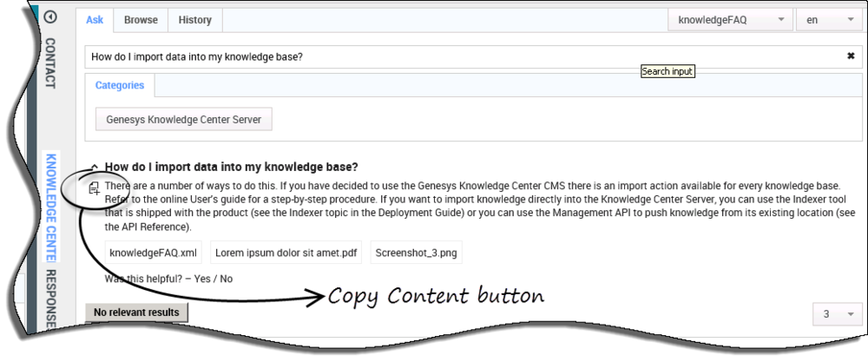Collapse the side panel with the circled arrow icon

[x=50, y=17]
